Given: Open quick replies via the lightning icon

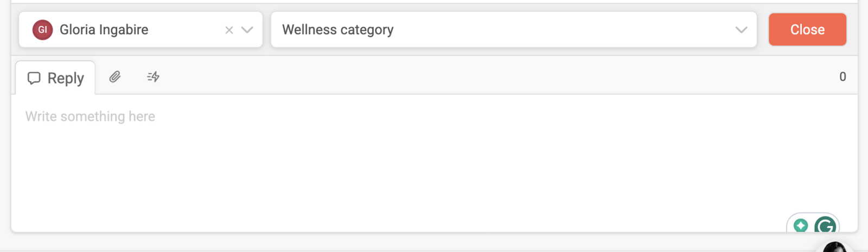Looking at the screenshot, I should click(x=153, y=77).
